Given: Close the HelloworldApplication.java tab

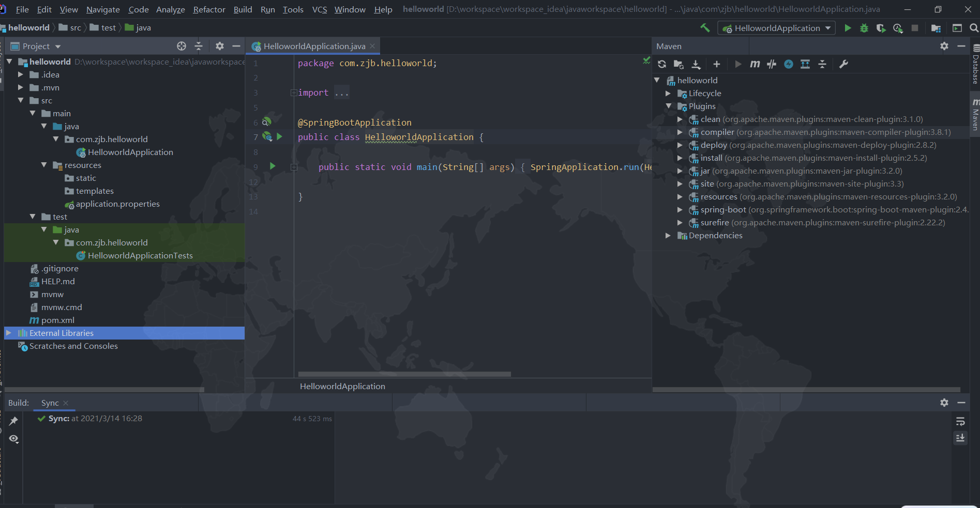Looking at the screenshot, I should click(x=372, y=46).
